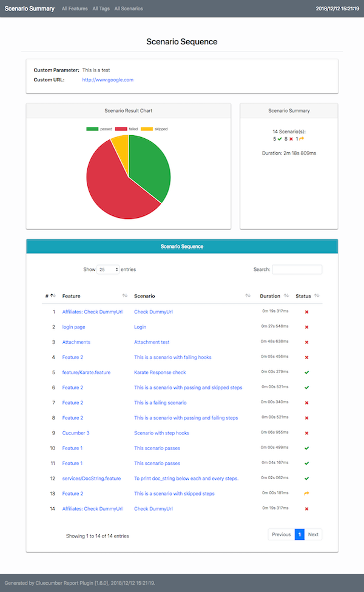Open Affiliates: Check DummyUrl feature in row 14

pos(92,508)
